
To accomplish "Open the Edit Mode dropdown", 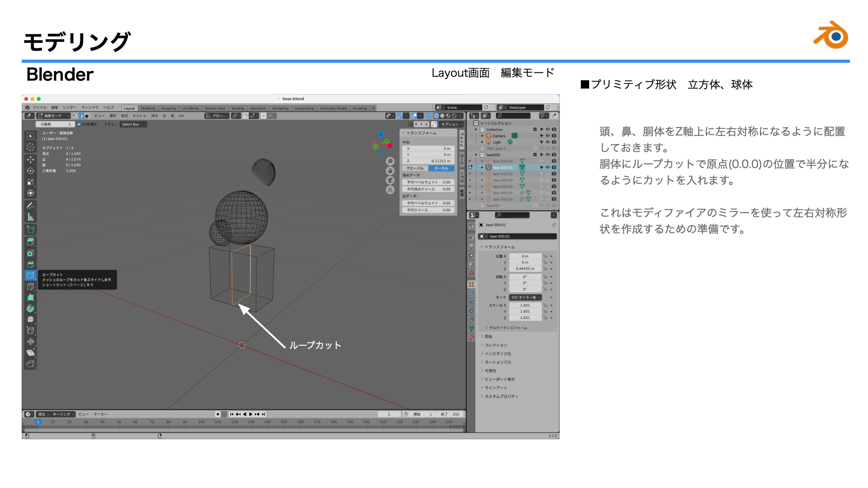I will (x=54, y=116).
